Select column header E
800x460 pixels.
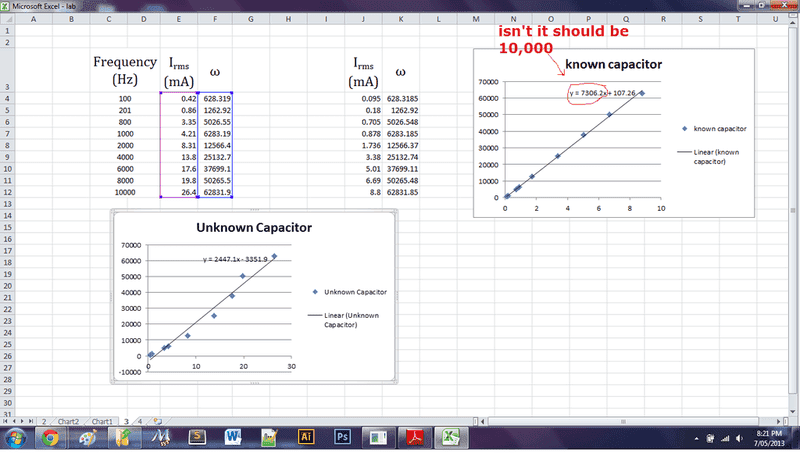pos(178,18)
